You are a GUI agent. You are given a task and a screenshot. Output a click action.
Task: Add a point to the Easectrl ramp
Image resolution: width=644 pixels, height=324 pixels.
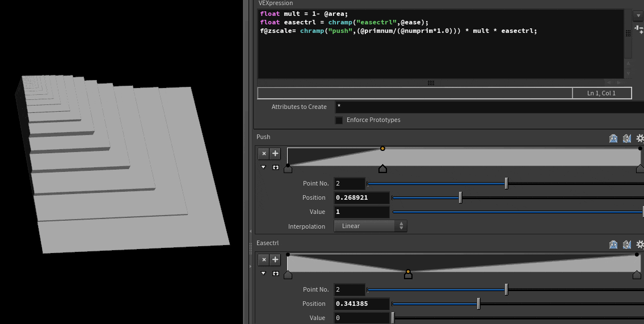pos(275,260)
